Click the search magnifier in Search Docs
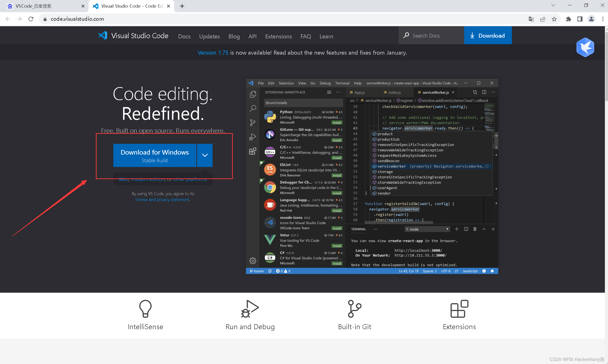608x364 pixels. tap(406, 35)
